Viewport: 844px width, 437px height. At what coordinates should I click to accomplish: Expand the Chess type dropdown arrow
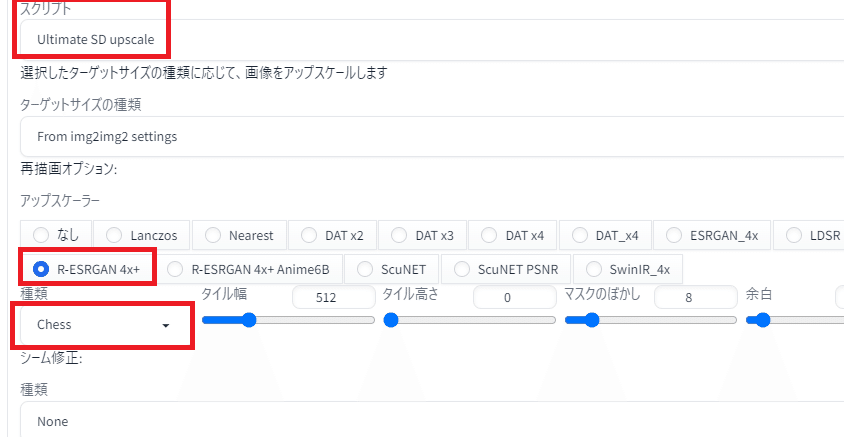tap(166, 326)
